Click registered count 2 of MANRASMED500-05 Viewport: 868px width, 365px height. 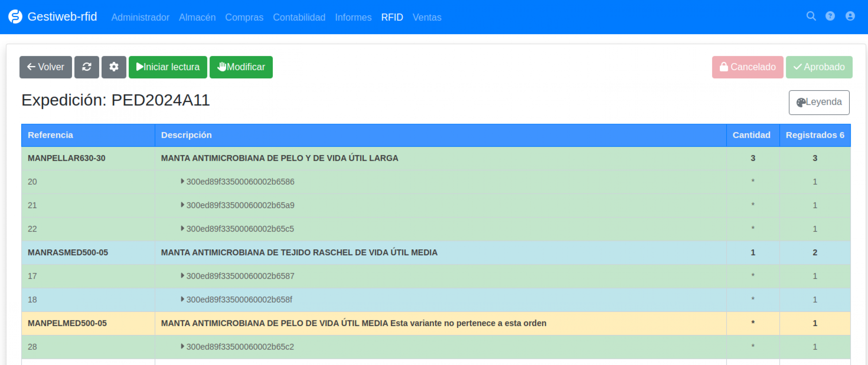[815, 252]
